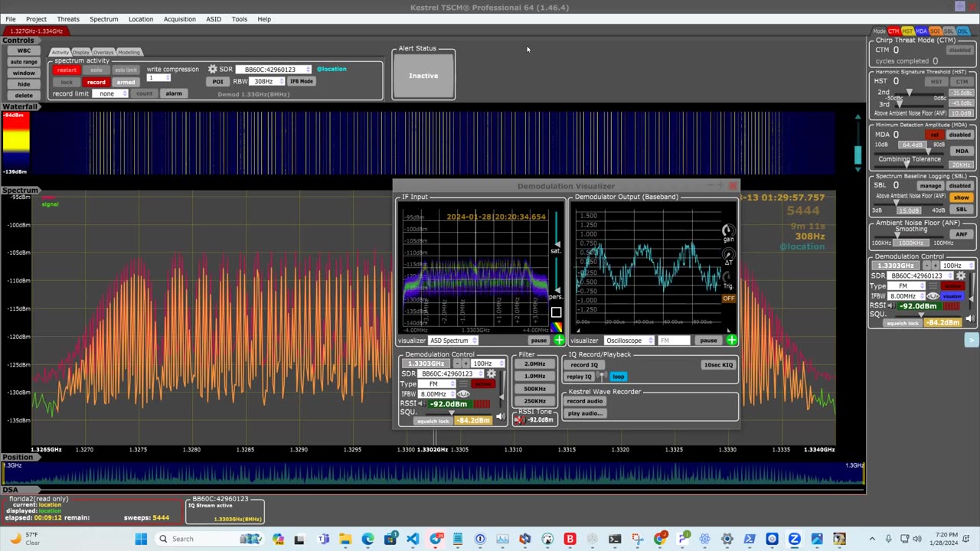Click the Trig. knob in Demodulator Output
Image resolution: width=980 pixels, height=551 pixels.
click(728, 277)
